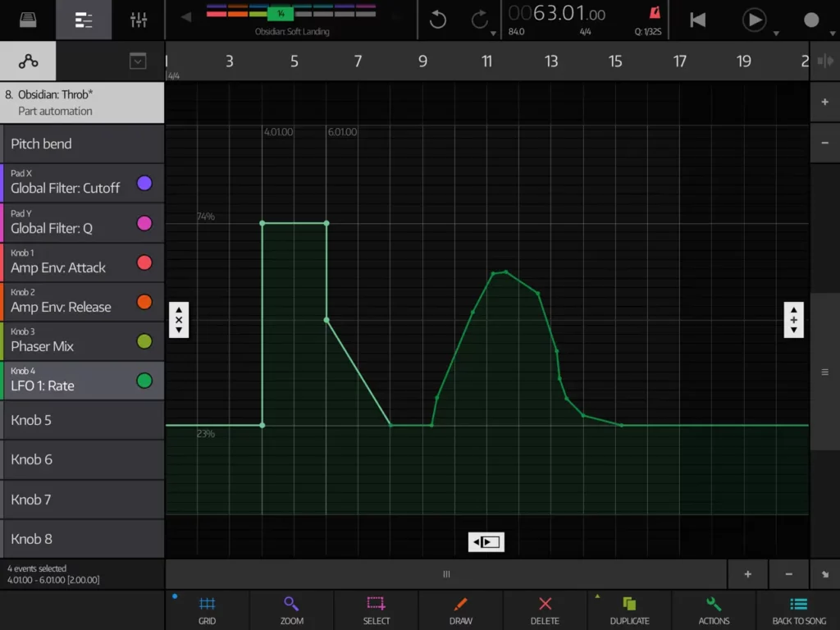
Task: Click the green LFO 1: Rate color dot
Action: pos(144,381)
